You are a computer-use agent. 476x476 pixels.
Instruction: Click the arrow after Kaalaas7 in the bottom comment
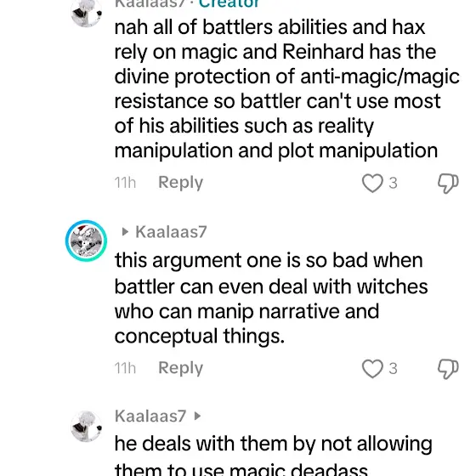coord(197,416)
